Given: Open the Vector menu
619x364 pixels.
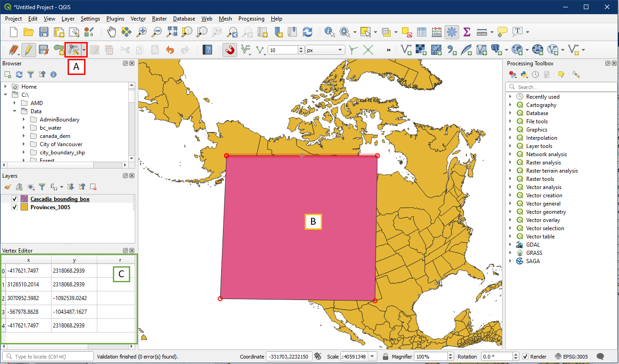Looking at the screenshot, I should [x=138, y=19].
